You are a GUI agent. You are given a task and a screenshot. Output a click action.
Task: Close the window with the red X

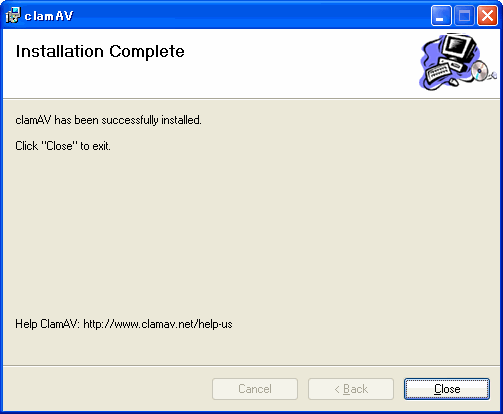click(x=487, y=16)
